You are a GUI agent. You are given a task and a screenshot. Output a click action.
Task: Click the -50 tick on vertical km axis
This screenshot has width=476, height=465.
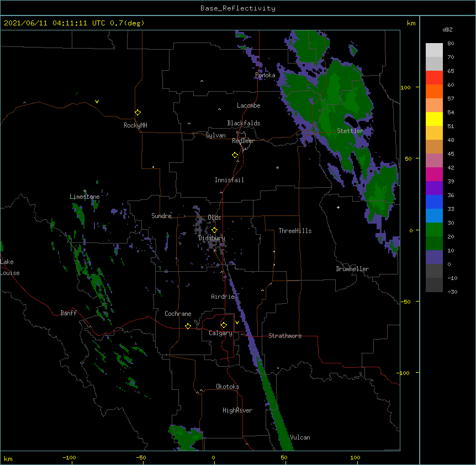[405, 302]
